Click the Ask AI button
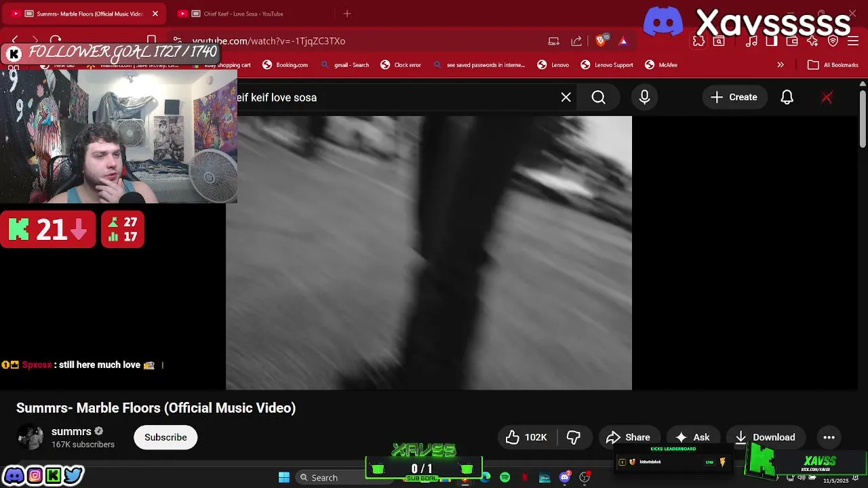The height and width of the screenshot is (488, 868). click(693, 437)
